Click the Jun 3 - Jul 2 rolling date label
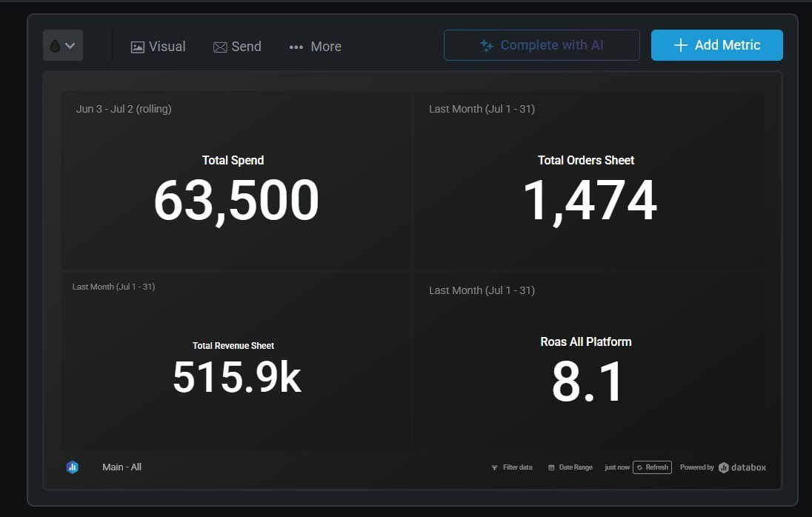812x517 pixels. coord(124,109)
